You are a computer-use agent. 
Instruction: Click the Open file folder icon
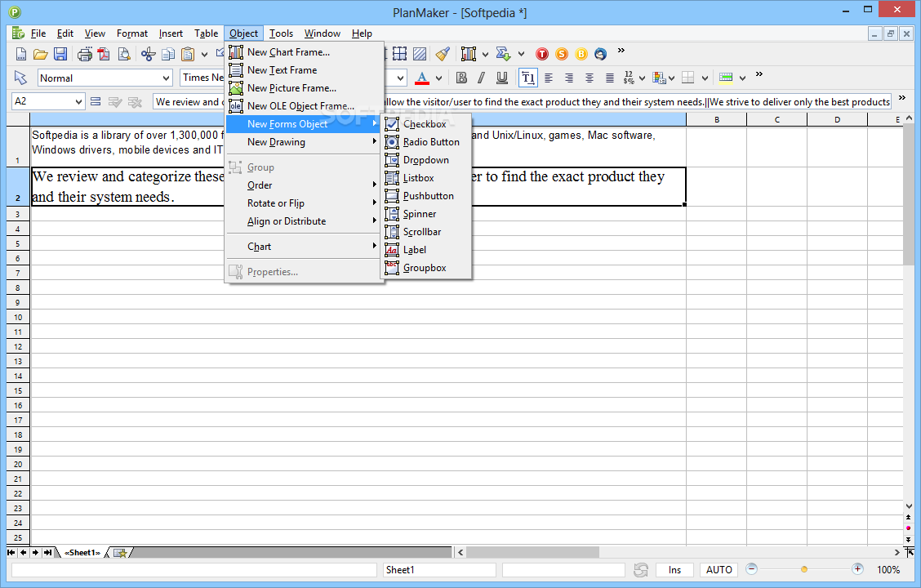[41, 54]
